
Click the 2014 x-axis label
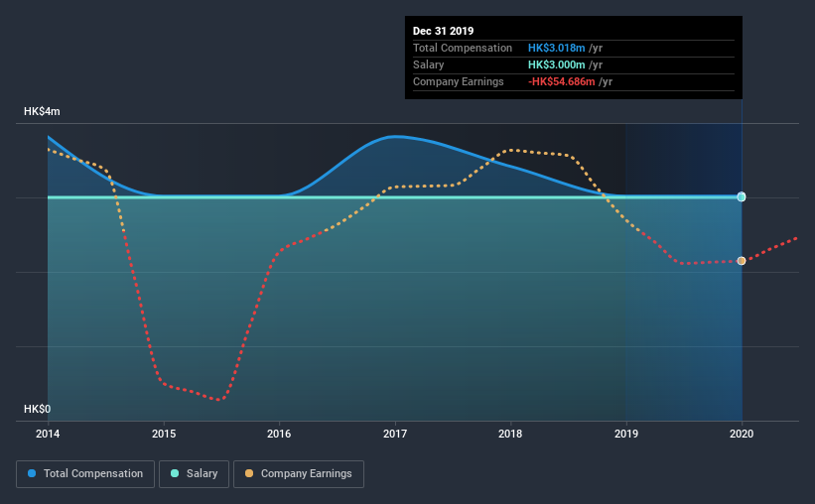[48, 434]
